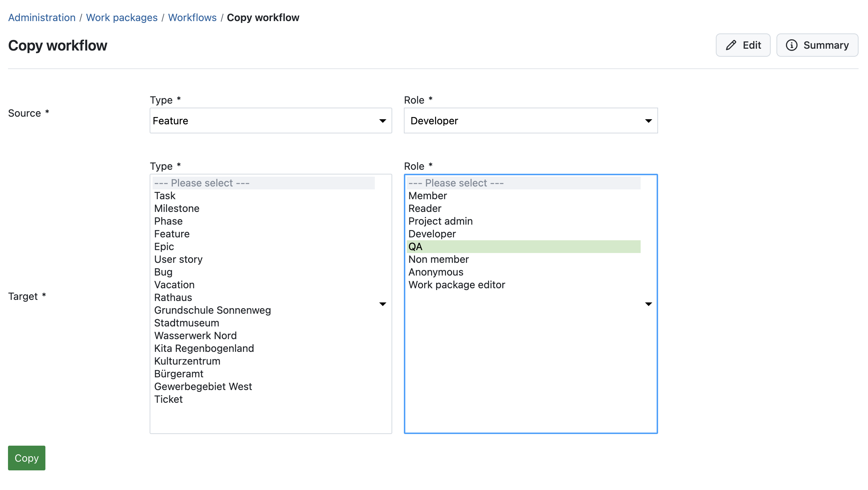
Task: Click the info icon on the Summary button
Action: [x=792, y=45]
